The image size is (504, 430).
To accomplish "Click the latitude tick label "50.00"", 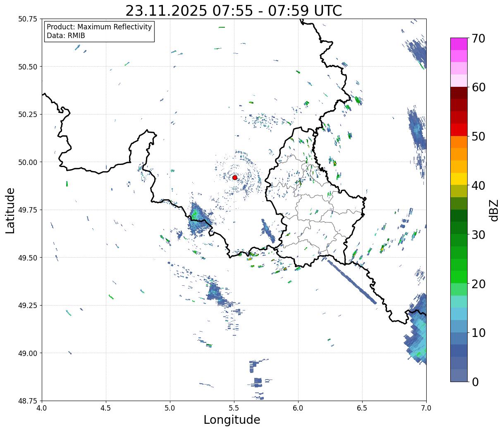I will pyautogui.click(x=27, y=162).
